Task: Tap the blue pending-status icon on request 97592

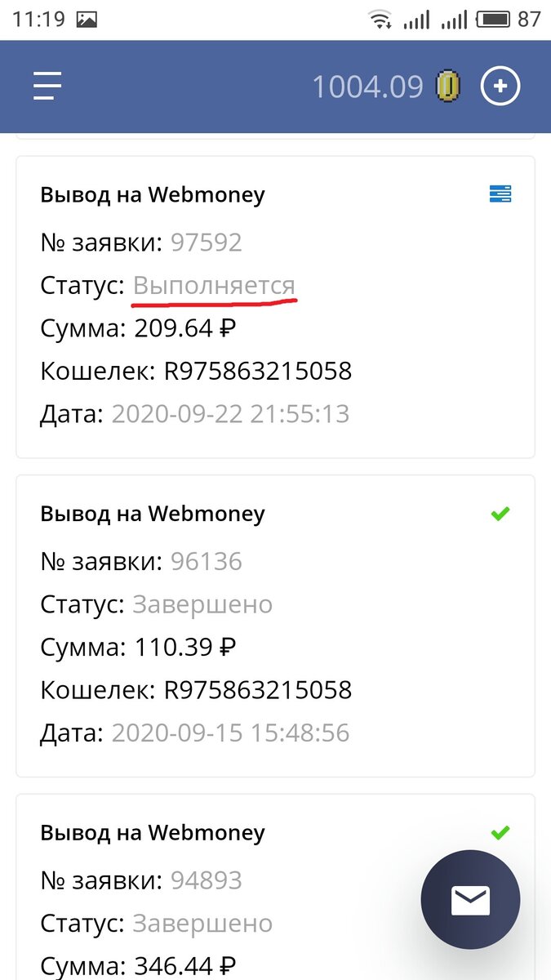Action: click(500, 194)
